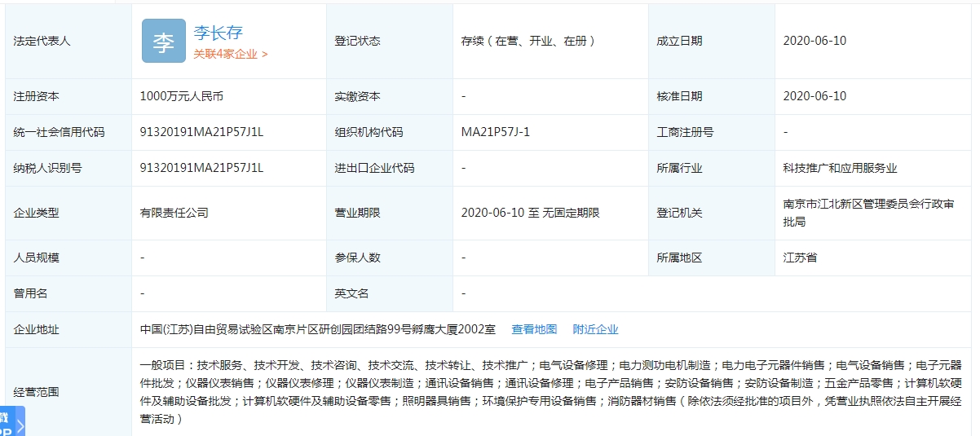
Task: Click the 江苏省 region value
Action: (800, 258)
